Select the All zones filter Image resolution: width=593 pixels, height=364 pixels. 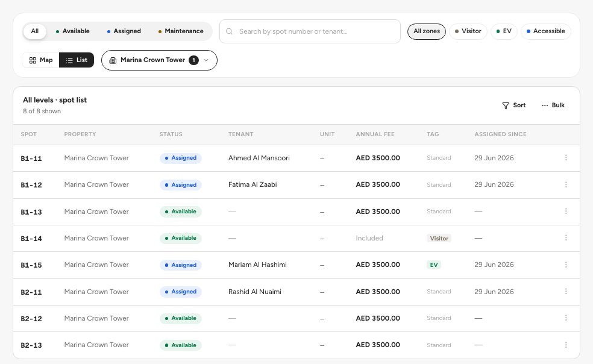[427, 31]
